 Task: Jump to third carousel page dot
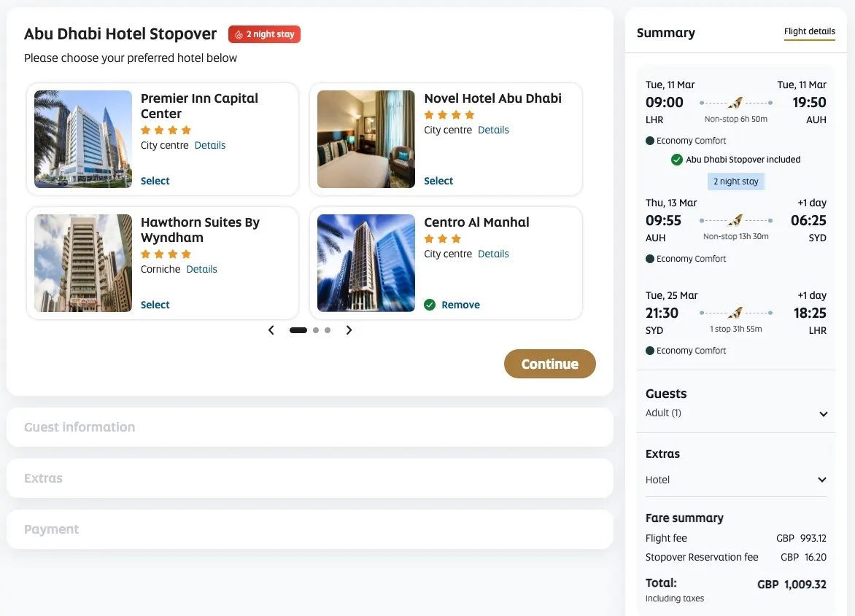click(x=327, y=330)
